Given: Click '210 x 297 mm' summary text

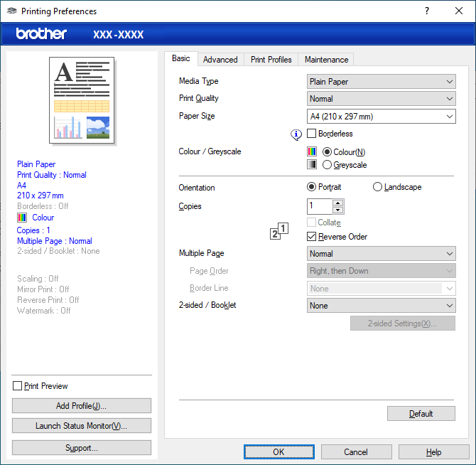Looking at the screenshot, I should point(40,196).
